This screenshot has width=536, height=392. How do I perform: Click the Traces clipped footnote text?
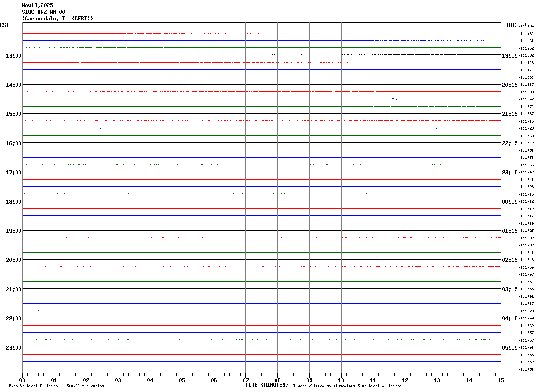(347, 386)
